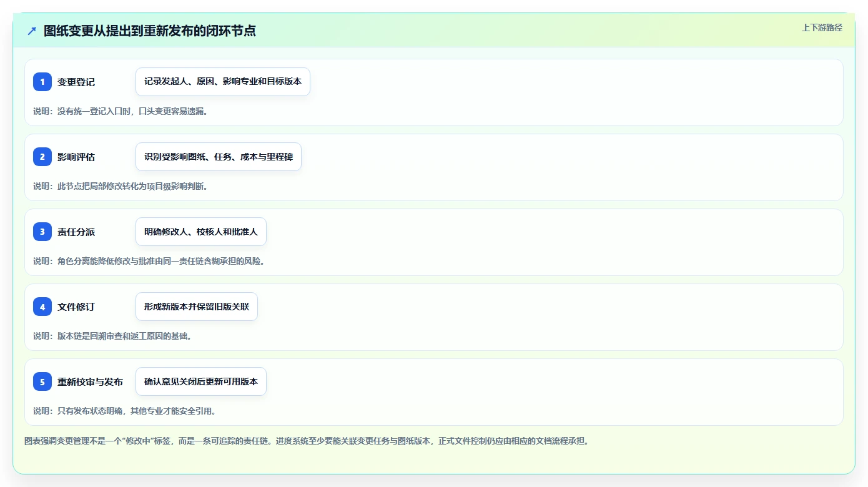
Task: Click the 变更登记 step title
Action: pyautogui.click(x=76, y=82)
